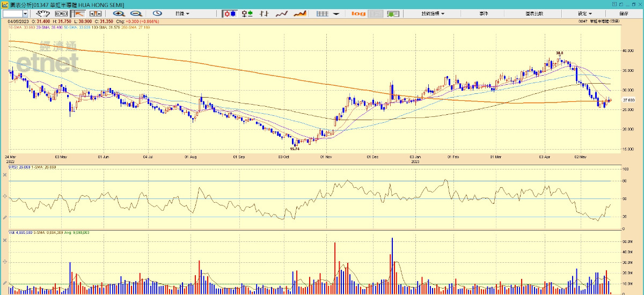
Task: Open the stock code dropdown arrow
Action: pos(26,13)
